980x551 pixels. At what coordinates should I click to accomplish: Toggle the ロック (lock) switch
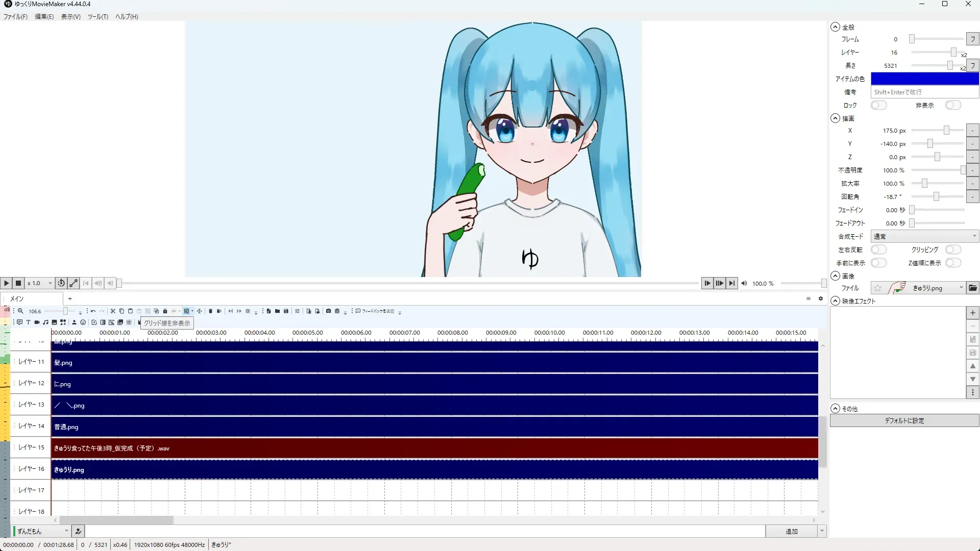(x=878, y=106)
